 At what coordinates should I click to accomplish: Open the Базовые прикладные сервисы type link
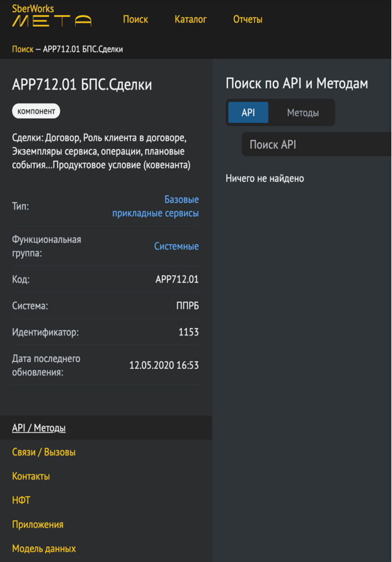(156, 206)
